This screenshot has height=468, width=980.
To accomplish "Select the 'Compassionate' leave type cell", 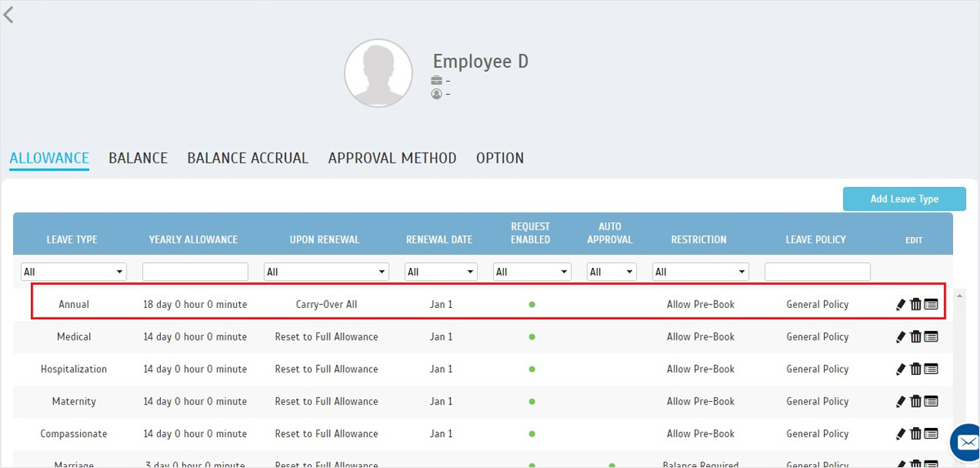I will (73, 434).
